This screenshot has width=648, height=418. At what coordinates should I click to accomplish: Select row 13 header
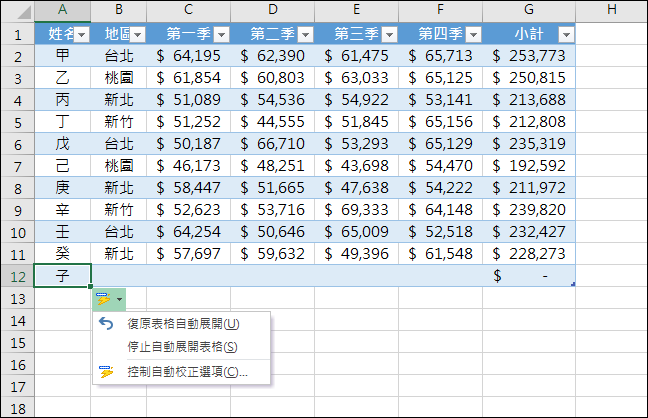click(18, 299)
